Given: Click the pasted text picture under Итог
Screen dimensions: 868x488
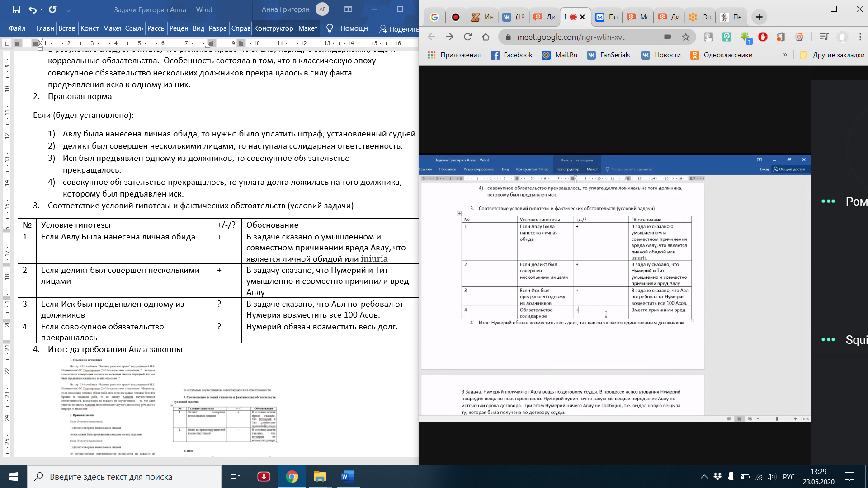Looking at the screenshot, I should tap(108, 407).
